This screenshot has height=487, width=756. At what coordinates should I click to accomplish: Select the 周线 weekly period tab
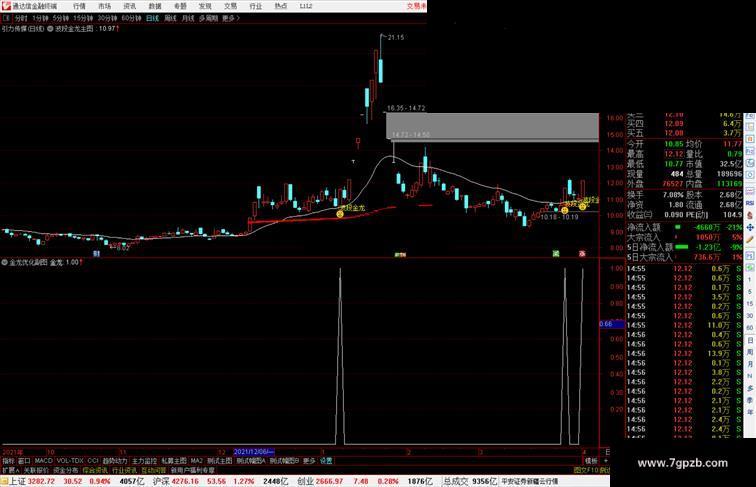(x=170, y=18)
